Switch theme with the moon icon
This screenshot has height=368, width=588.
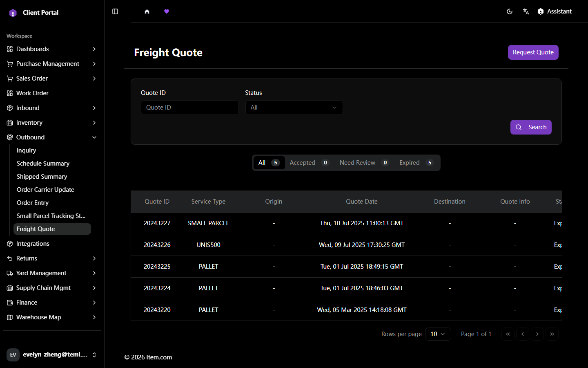pyautogui.click(x=510, y=11)
